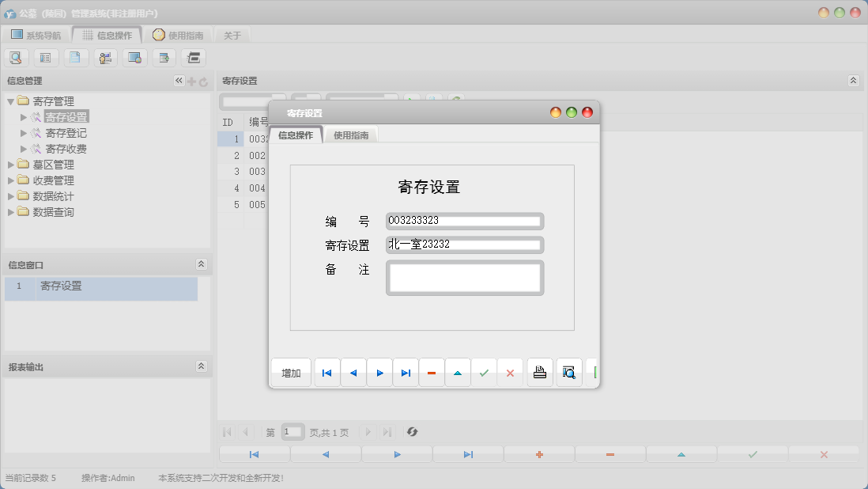Open print preview icon in dialog toolbar
868x489 pixels.
568,373
